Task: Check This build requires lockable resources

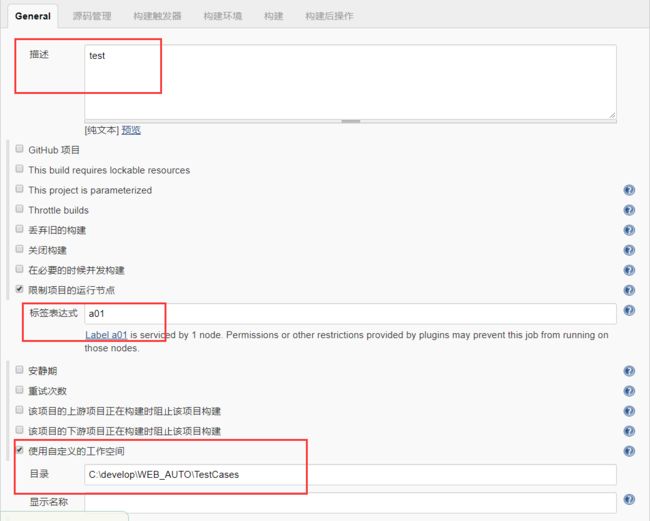Action: pos(19,168)
